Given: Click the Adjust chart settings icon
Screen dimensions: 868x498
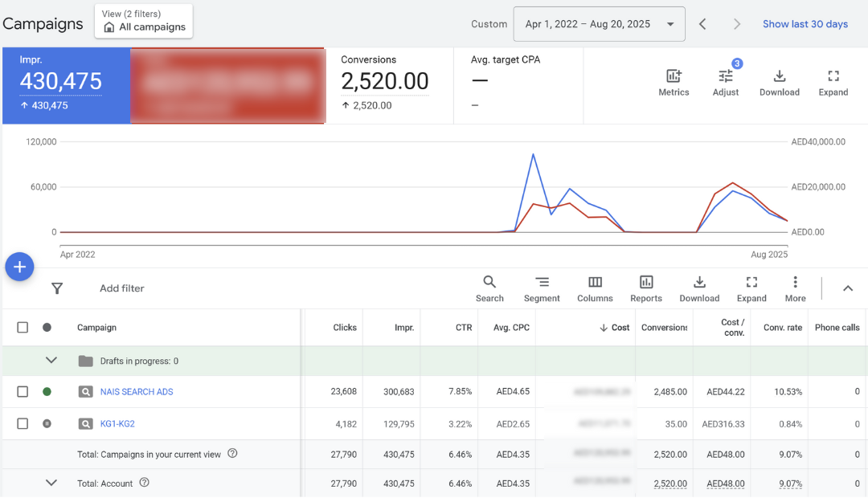Looking at the screenshot, I should point(725,77).
